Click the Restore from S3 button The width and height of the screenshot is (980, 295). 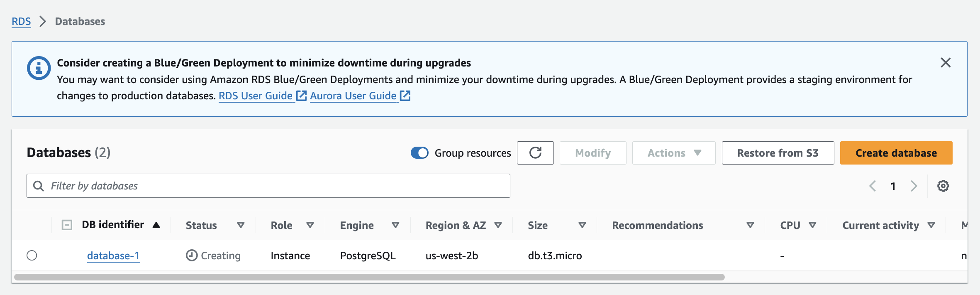(x=778, y=153)
